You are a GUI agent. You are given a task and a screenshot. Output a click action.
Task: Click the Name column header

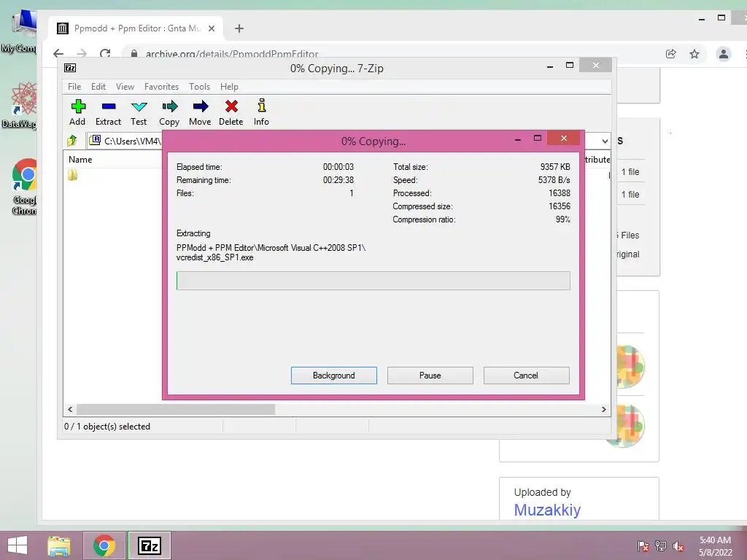pyautogui.click(x=80, y=160)
